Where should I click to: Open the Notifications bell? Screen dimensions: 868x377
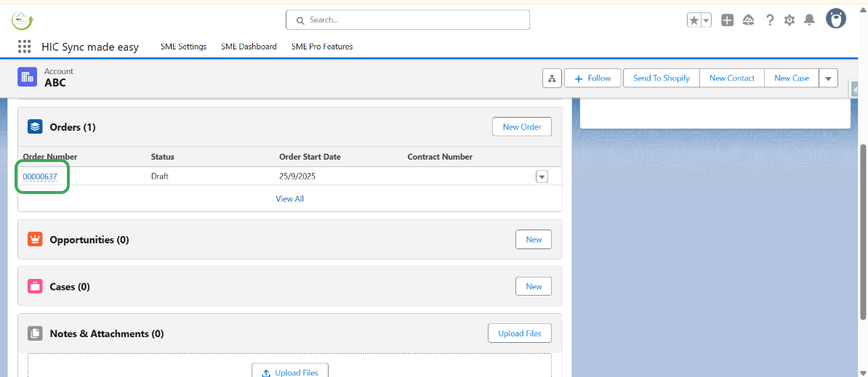(x=809, y=20)
